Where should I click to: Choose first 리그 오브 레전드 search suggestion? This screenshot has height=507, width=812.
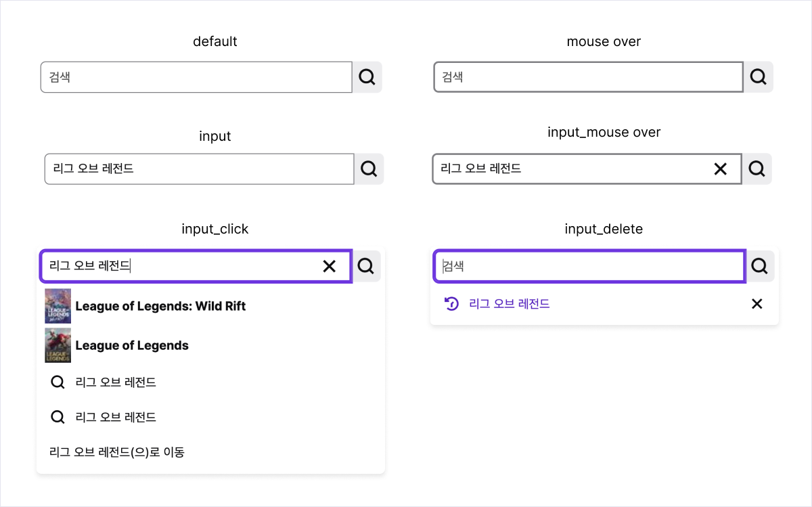[x=210, y=382]
